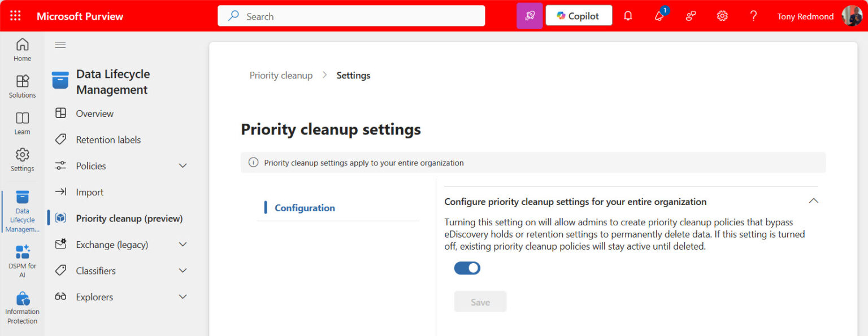
Task: Select the Configuration tab
Action: [305, 207]
